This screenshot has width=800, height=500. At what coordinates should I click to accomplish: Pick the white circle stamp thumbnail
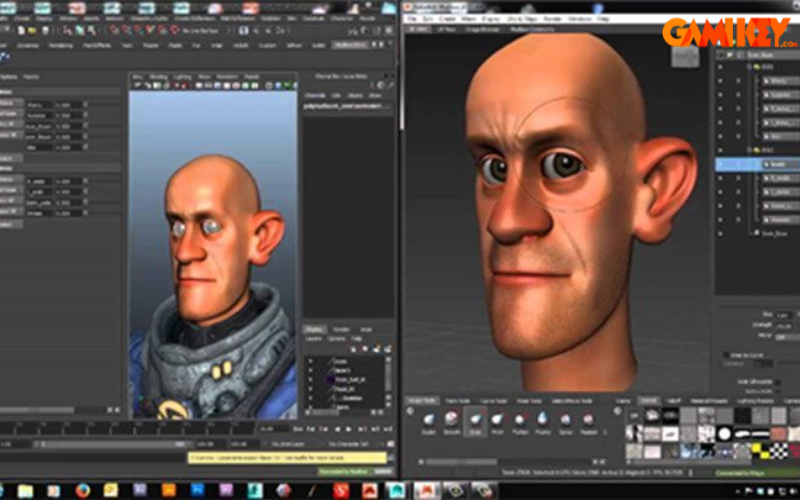click(x=724, y=434)
